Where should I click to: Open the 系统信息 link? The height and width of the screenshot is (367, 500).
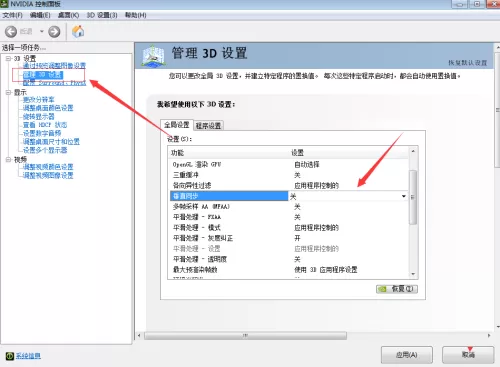[28, 356]
